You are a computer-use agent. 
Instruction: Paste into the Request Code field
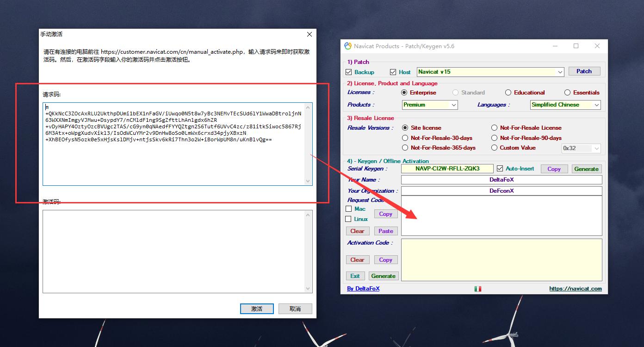(x=386, y=231)
